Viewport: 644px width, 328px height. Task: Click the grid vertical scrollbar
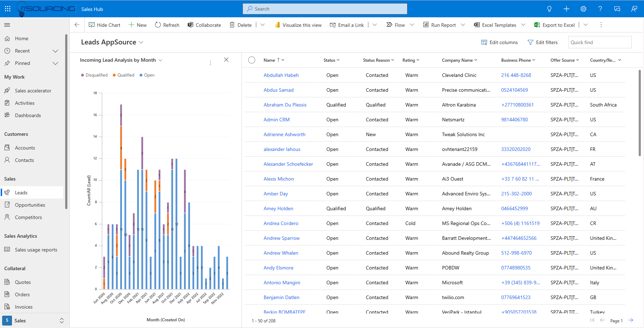pos(640,113)
